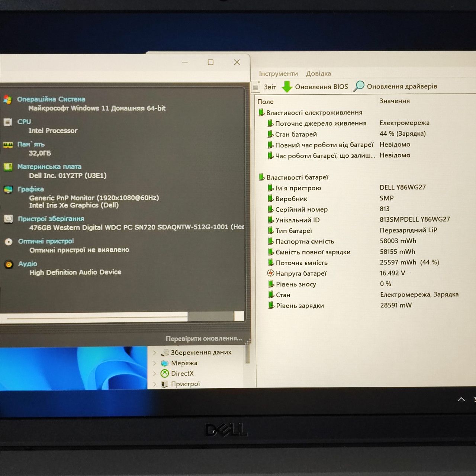This screenshot has width=476, height=476.
Task: Select the Збереження даних tree item
Action: pyautogui.click(x=201, y=352)
